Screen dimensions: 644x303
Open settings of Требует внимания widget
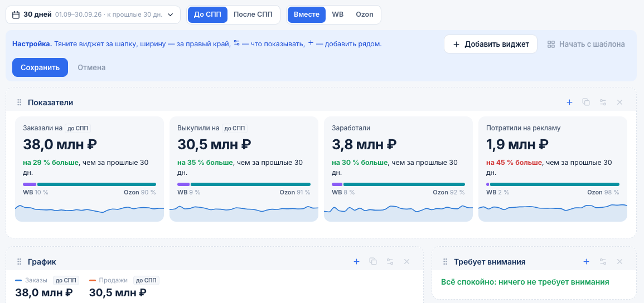603,262
